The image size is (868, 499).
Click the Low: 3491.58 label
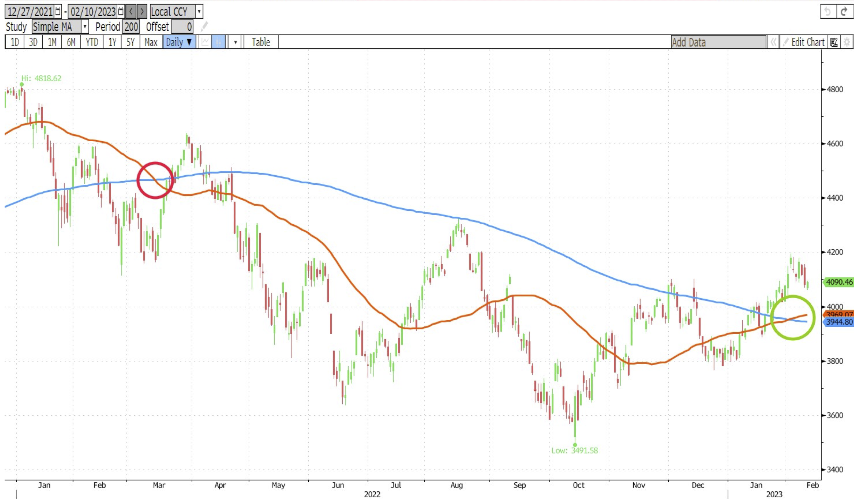click(x=575, y=450)
